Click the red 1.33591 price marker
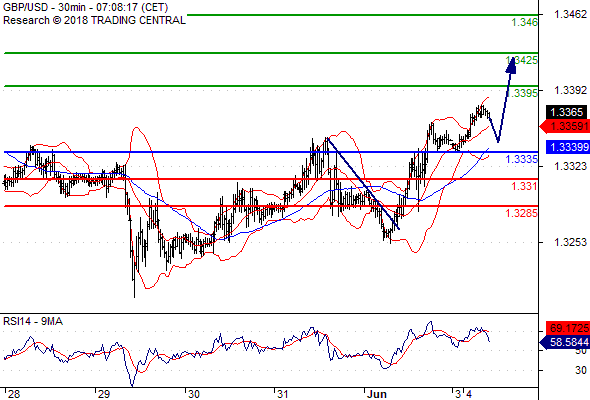Viewport: 590px width, 400px height. [x=564, y=126]
